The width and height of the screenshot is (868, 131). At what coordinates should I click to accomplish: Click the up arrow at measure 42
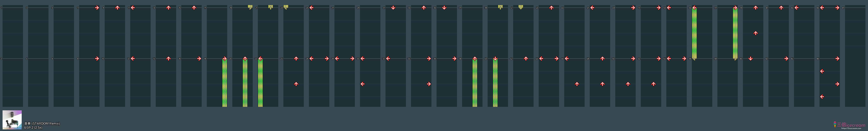coord(526,59)
